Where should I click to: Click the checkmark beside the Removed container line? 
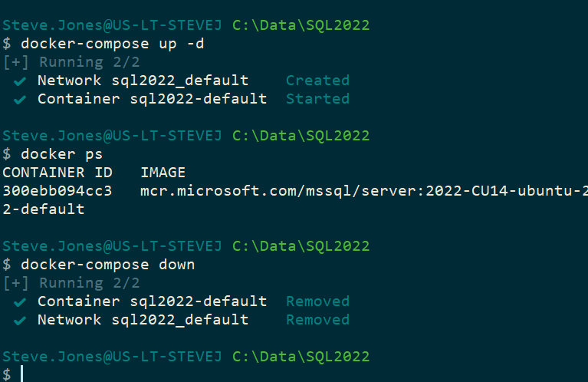click(x=21, y=301)
